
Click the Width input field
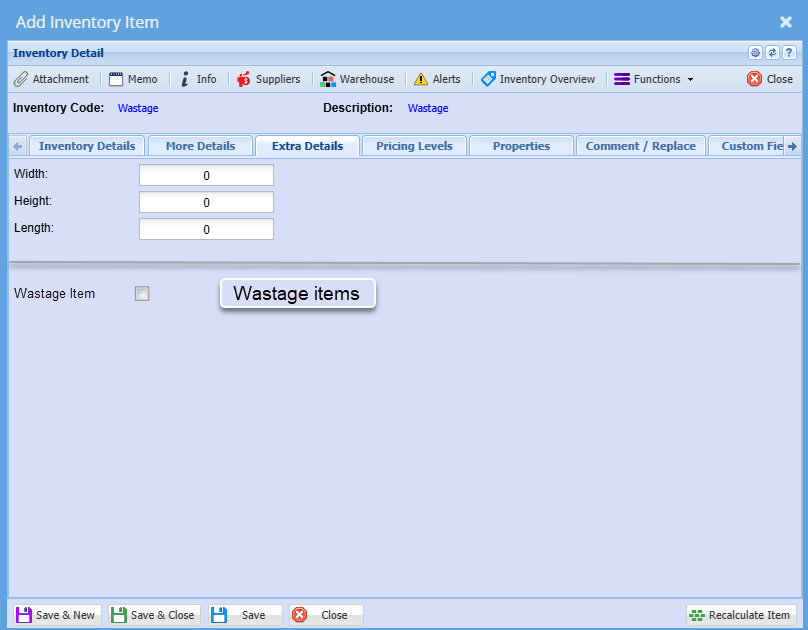(206, 175)
